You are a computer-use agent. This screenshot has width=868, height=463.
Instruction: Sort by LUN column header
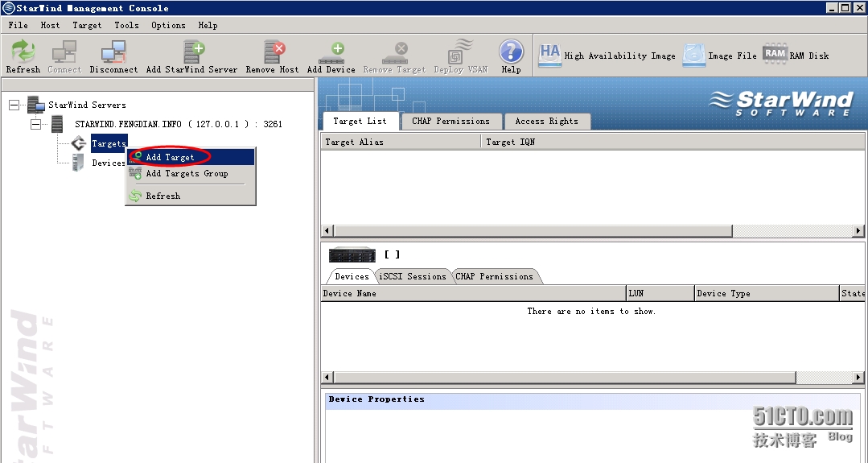[x=660, y=294]
